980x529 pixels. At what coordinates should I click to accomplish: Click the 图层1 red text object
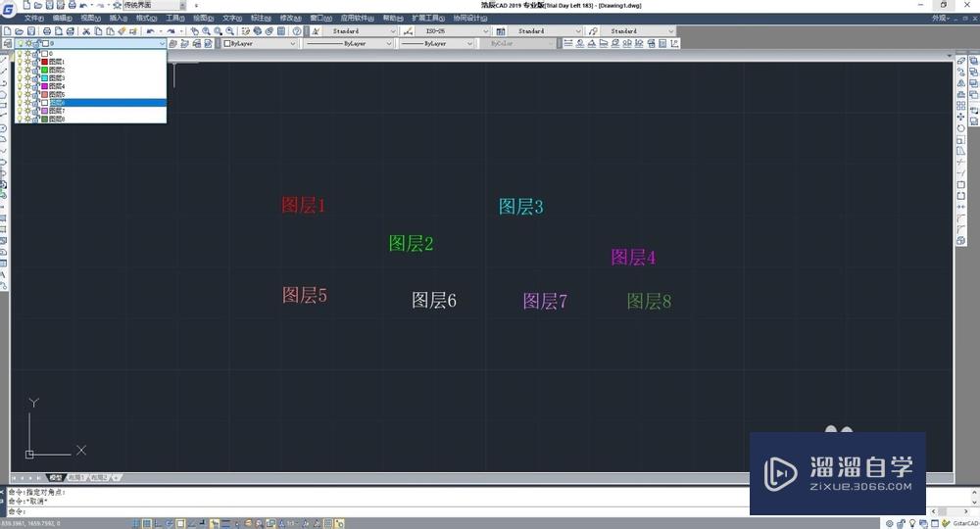tap(303, 205)
